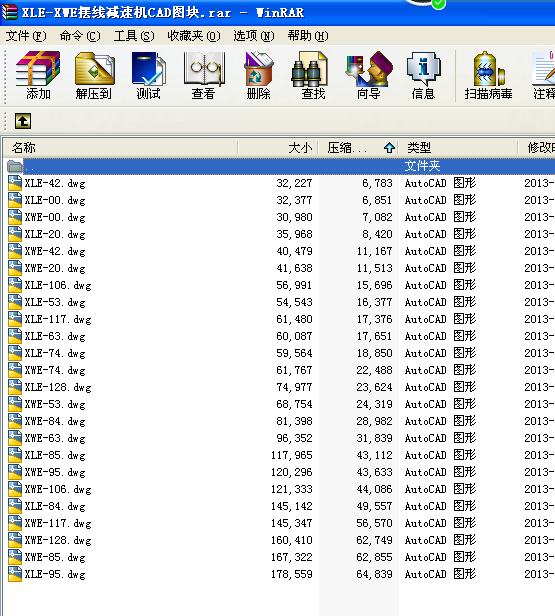Sort by the Modified (修改) column header
555x616 pixels.
click(536, 148)
